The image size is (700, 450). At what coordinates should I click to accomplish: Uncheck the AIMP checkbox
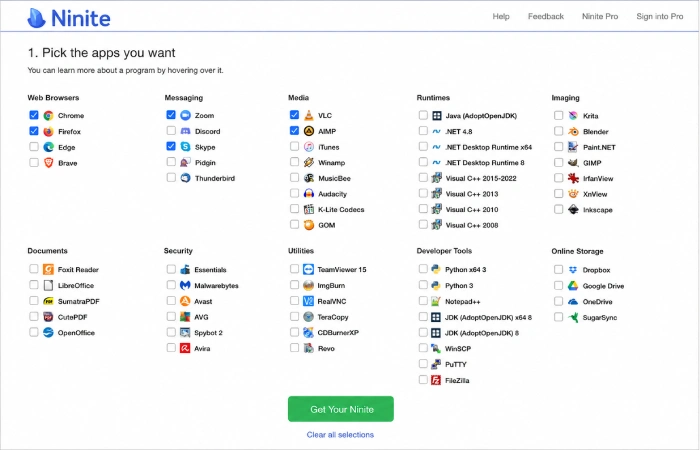[x=294, y=130]
